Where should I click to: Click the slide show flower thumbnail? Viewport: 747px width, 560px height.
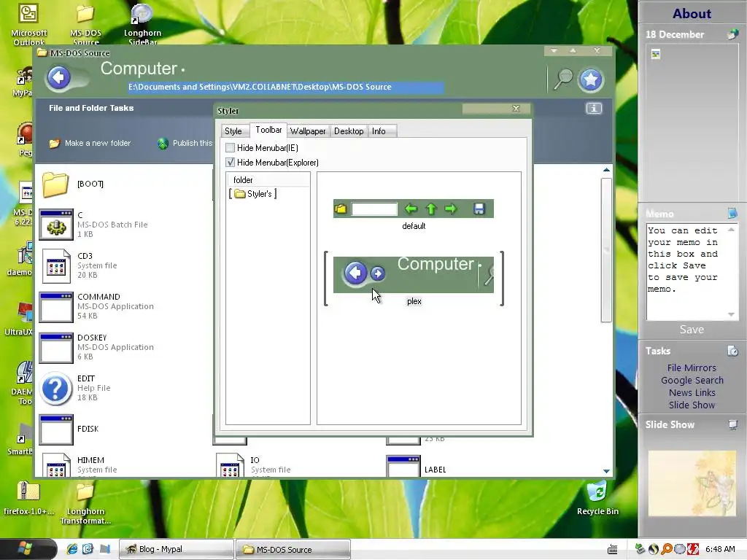click(x=692, y=483)
